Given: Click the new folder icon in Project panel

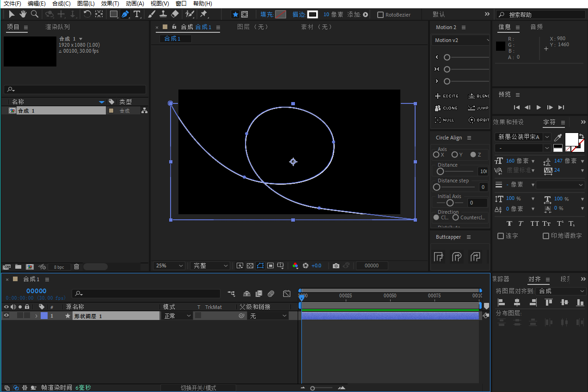Looking at the screenshot, I should click(x=18, y=266).
